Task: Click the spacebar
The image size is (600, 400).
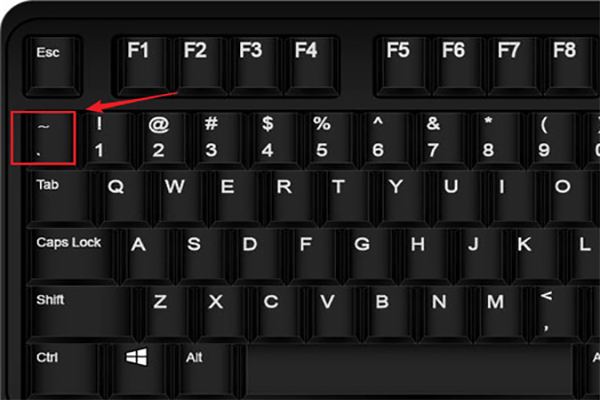Action: click(x=409, y=371)
